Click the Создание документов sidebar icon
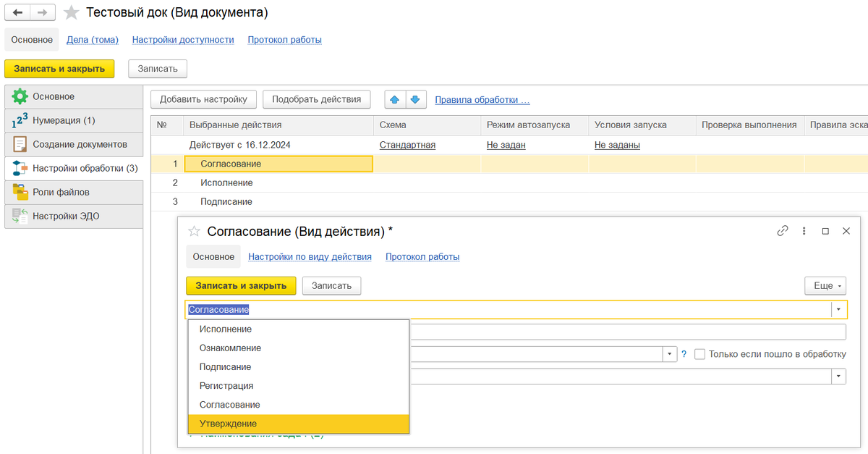 [x=20, y=144]
